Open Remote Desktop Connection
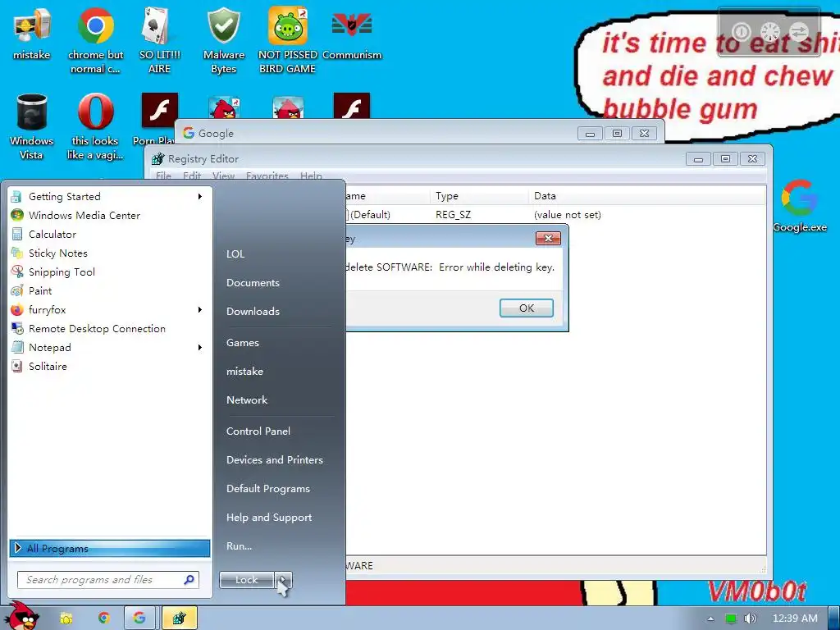The width and height of the screenshot is (840, 630). tap(109, 328)
